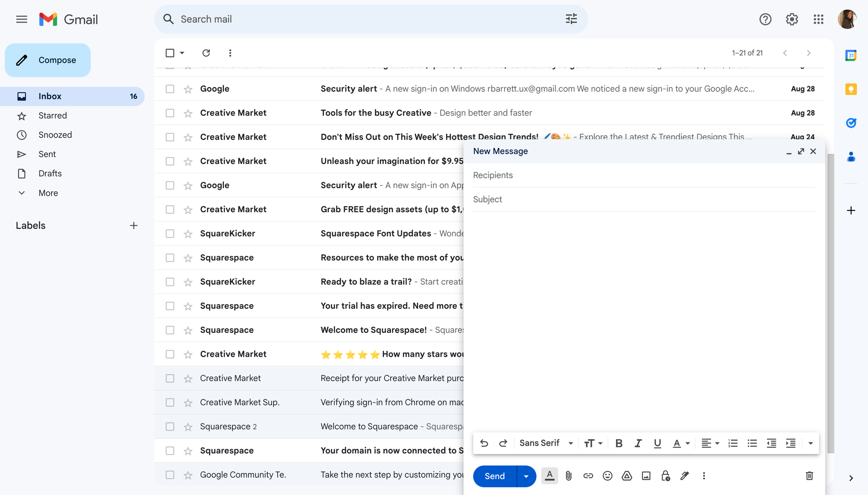Discard draft with the trash icon
The image size is (868, 495).
coord(809,476)
